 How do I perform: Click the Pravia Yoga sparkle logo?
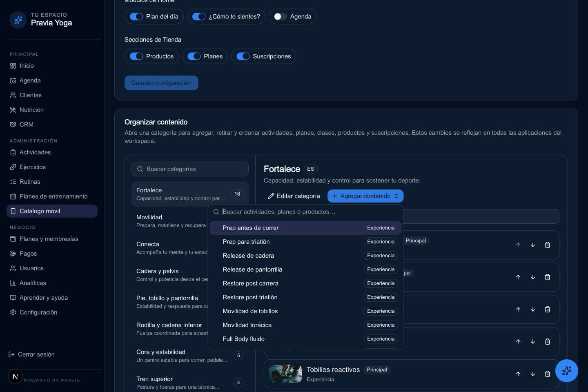[18, 20]
